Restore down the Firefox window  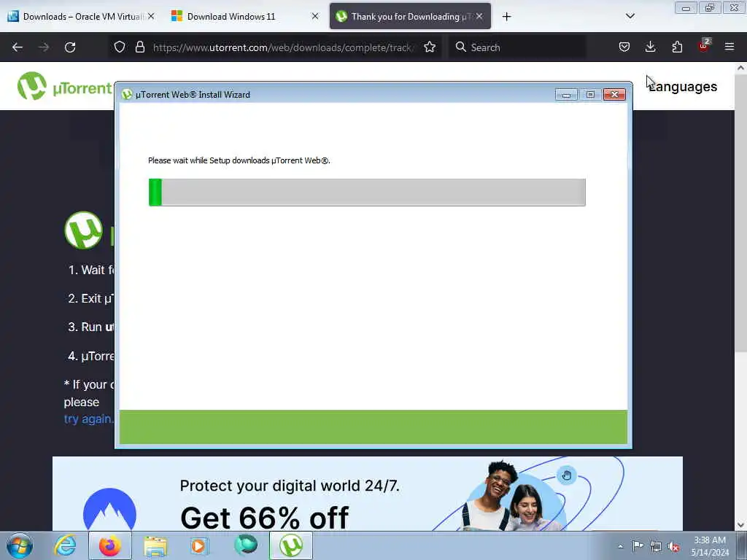tap(710, 8)
